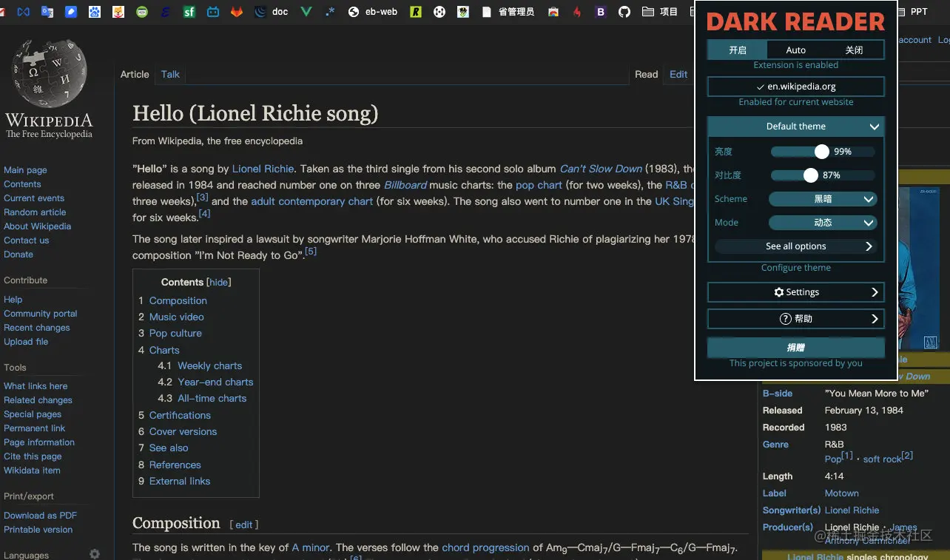Hide the Wikipedia Contents table
The height and width of the screenshot is (560, 950).
(x=218, y=283)
